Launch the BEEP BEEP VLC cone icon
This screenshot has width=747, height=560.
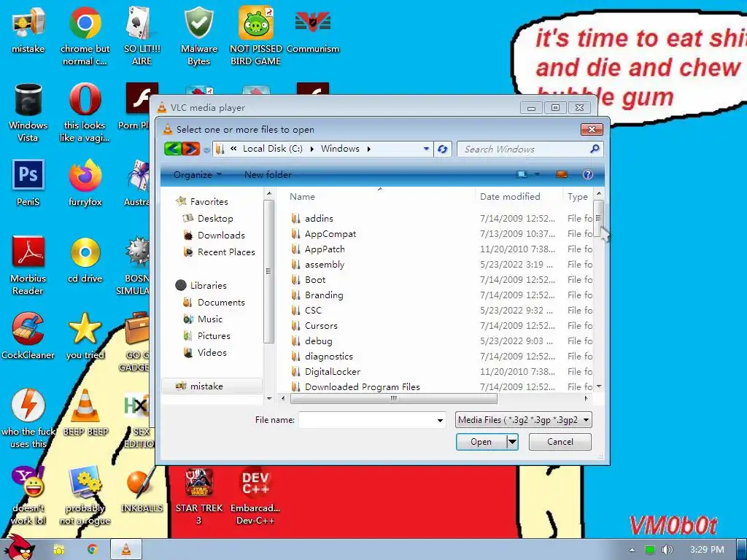pos(85,413)
